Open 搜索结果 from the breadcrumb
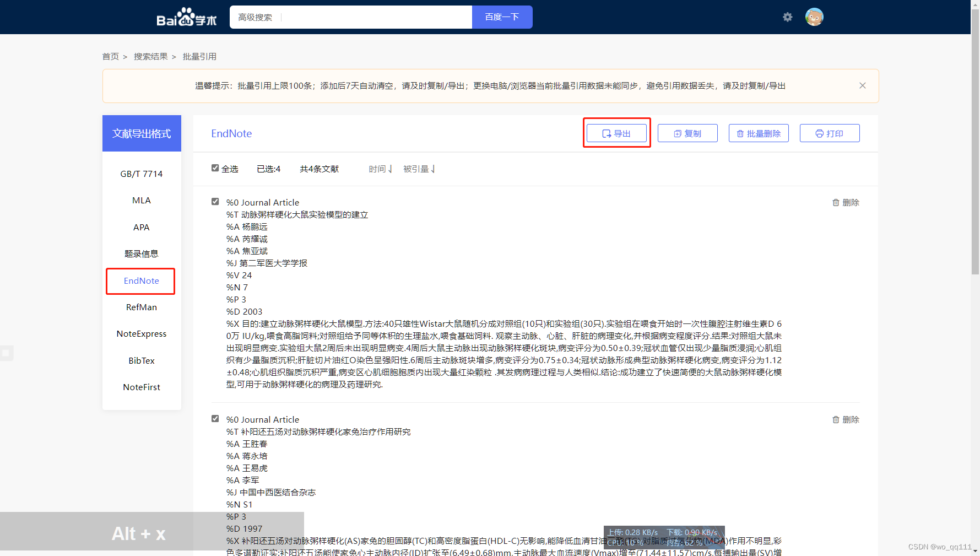The image size is (980, 556). point(150,56)
